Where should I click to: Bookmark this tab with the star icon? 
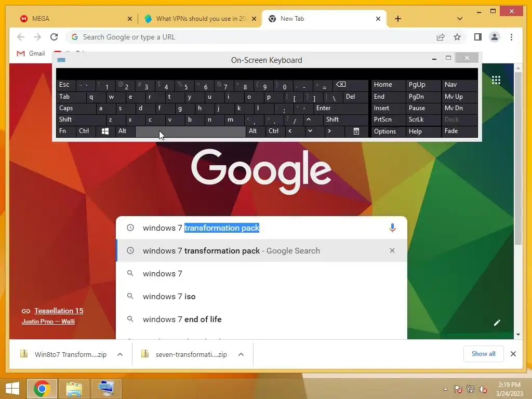click(457, 37)
